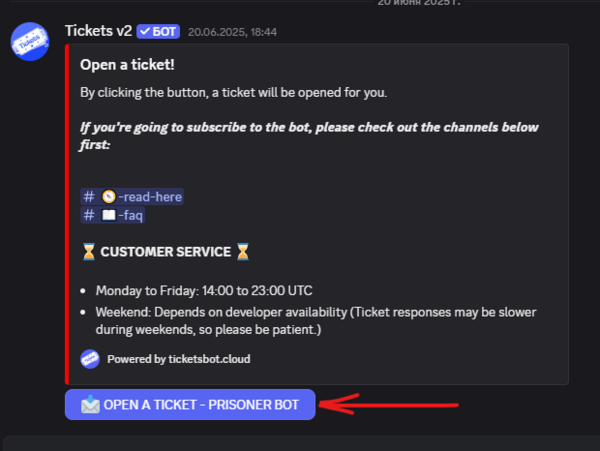
Task: Open the Tickets v2 username profile
Action: (x=98, y=32)
